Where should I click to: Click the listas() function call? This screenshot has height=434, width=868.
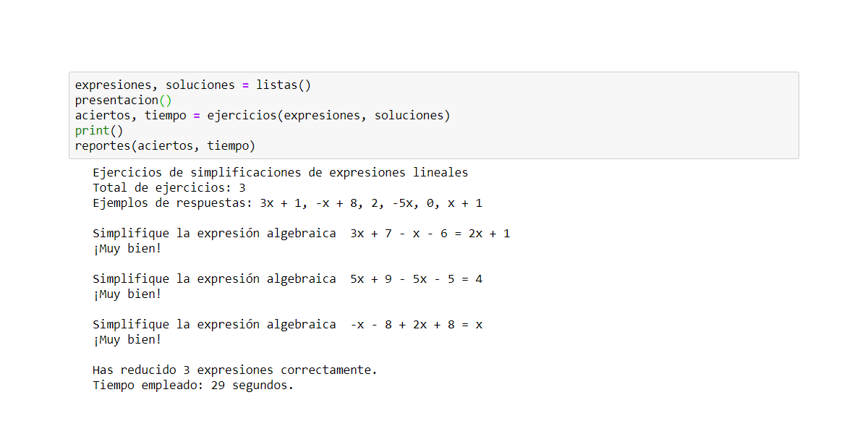pyautogui.click(x=283, y=85)
